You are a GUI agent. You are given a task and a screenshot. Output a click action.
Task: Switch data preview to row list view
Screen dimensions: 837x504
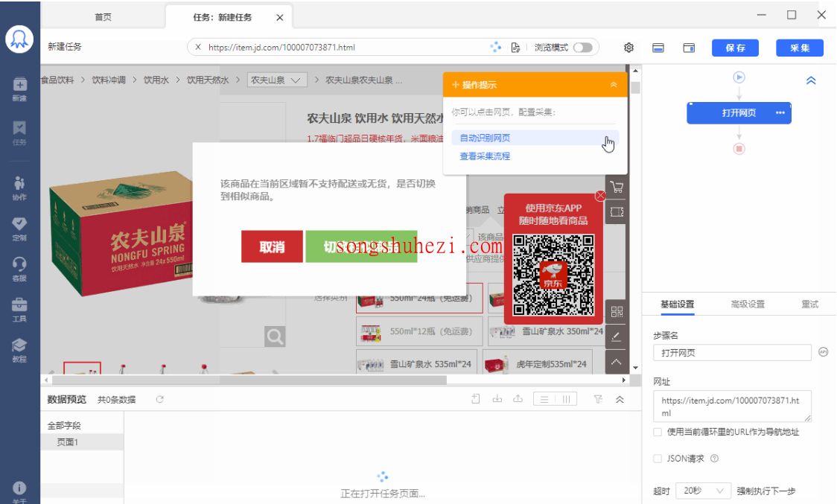[544, 399]
